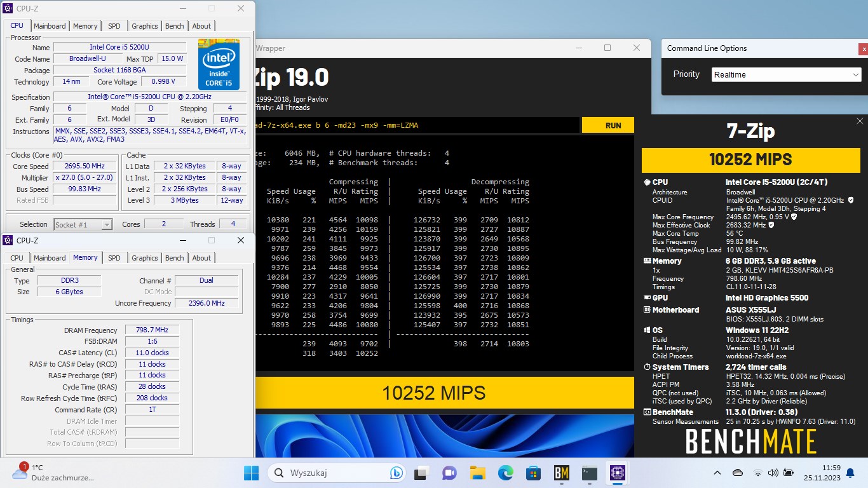
Task: Open Microsoft Store from the taskbar
Action: tap(533, 473)
